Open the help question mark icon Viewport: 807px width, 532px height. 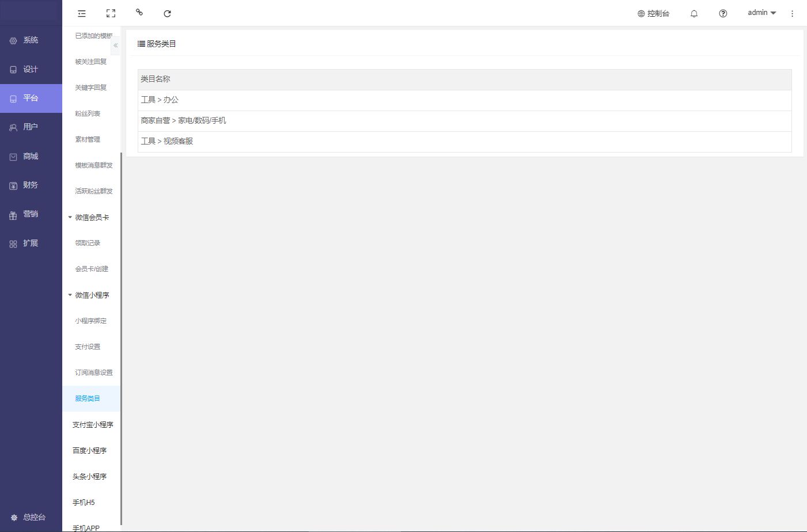tap(723, 13)
